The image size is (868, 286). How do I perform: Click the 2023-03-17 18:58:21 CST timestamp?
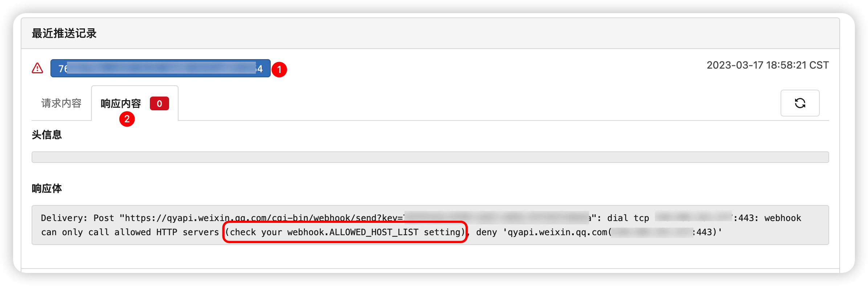coord(767,65)
